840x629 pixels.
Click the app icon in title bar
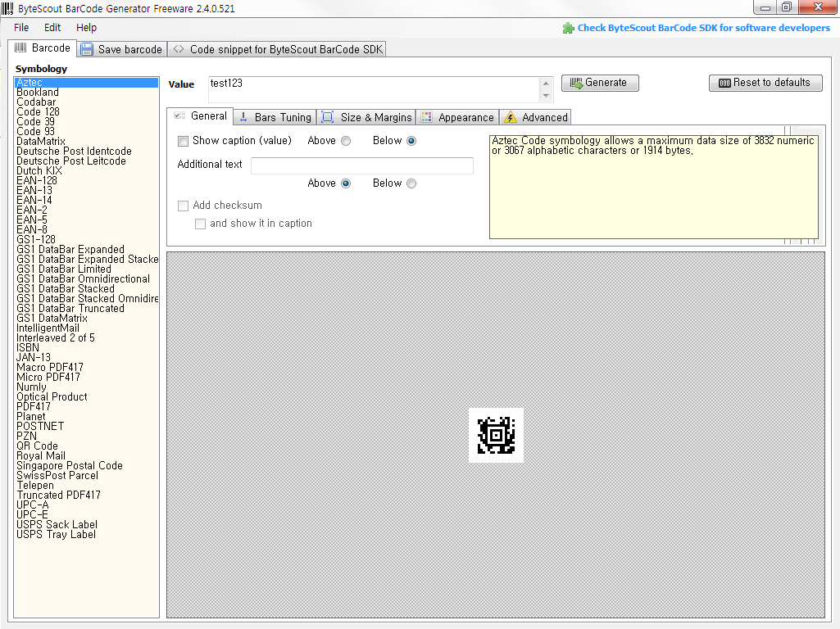[7, 8]
